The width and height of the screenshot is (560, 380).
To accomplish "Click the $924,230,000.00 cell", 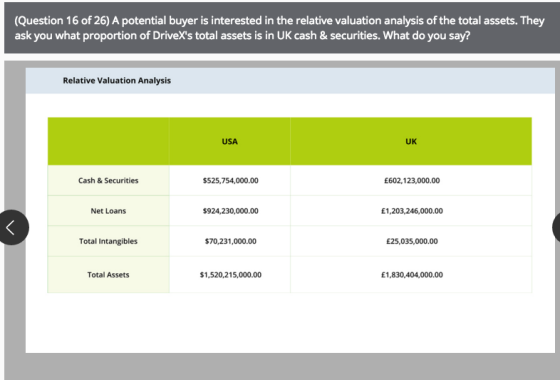I will [230, 211].
